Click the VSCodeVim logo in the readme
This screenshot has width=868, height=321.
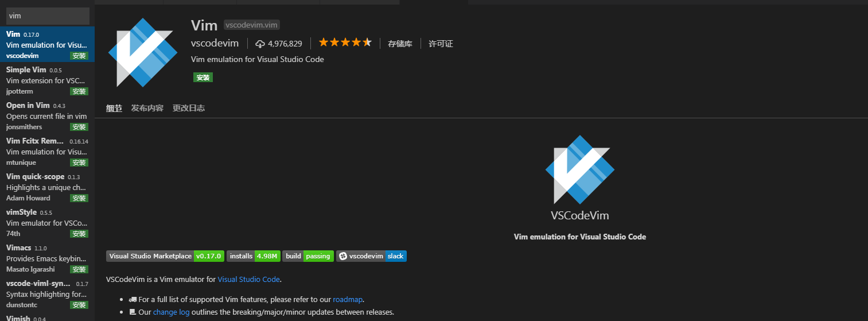[579, 169]
